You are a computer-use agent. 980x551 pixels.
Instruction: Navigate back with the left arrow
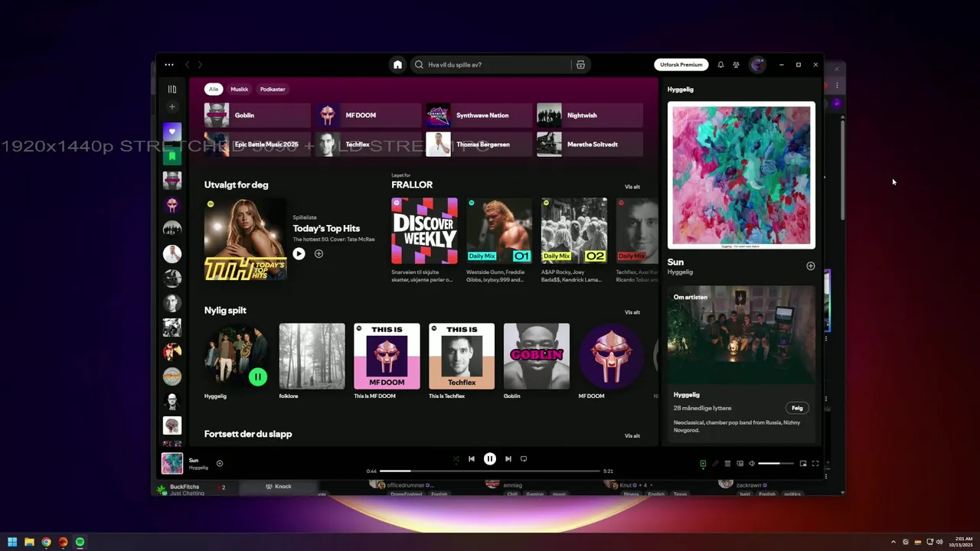click(187, 65)
